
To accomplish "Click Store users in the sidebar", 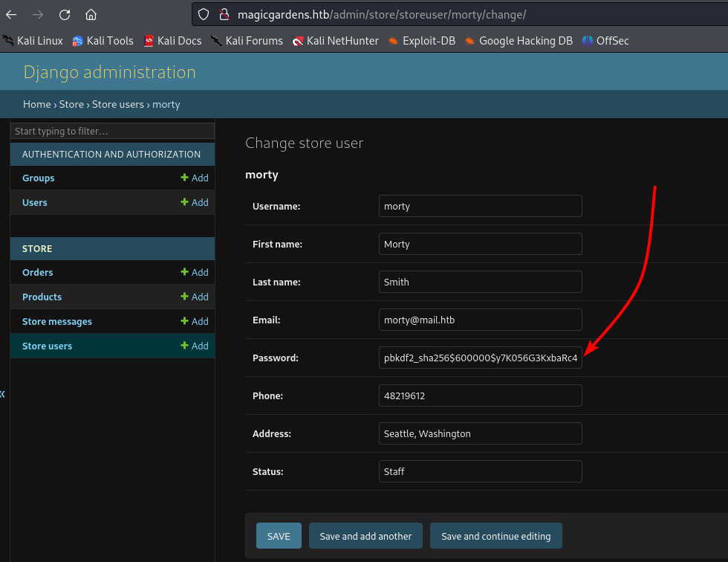I will coord(47,346).
